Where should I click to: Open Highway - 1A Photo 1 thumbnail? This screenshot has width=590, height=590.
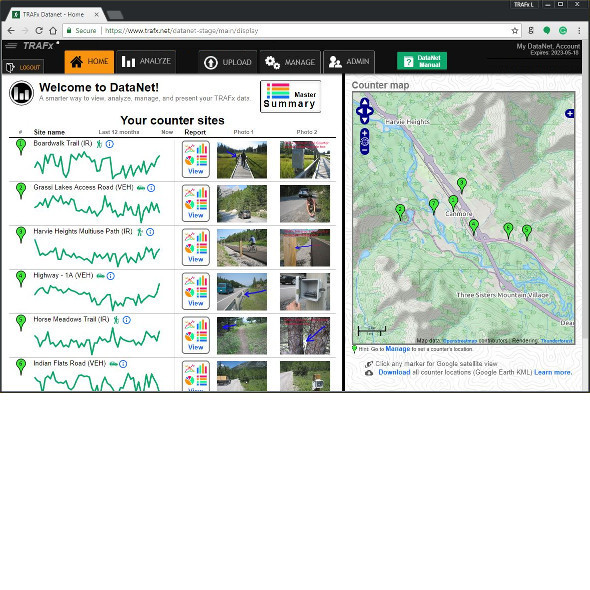coord(242,292)
